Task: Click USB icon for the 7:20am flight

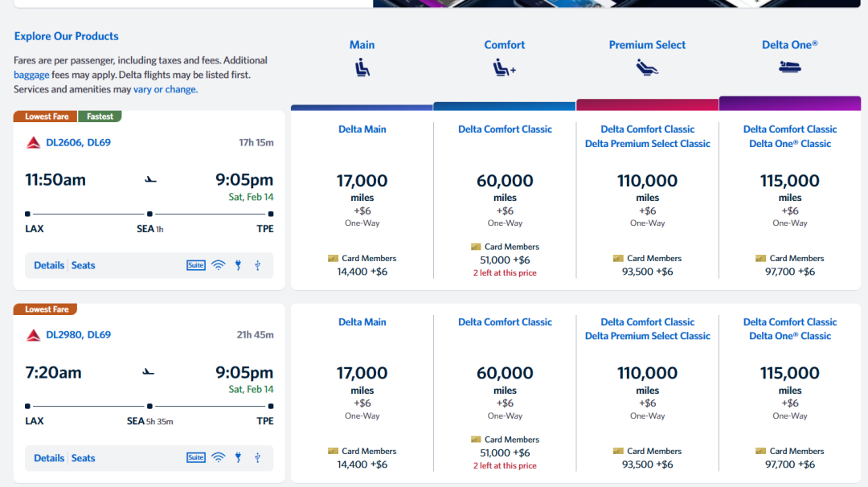Action: pos(257,458)
